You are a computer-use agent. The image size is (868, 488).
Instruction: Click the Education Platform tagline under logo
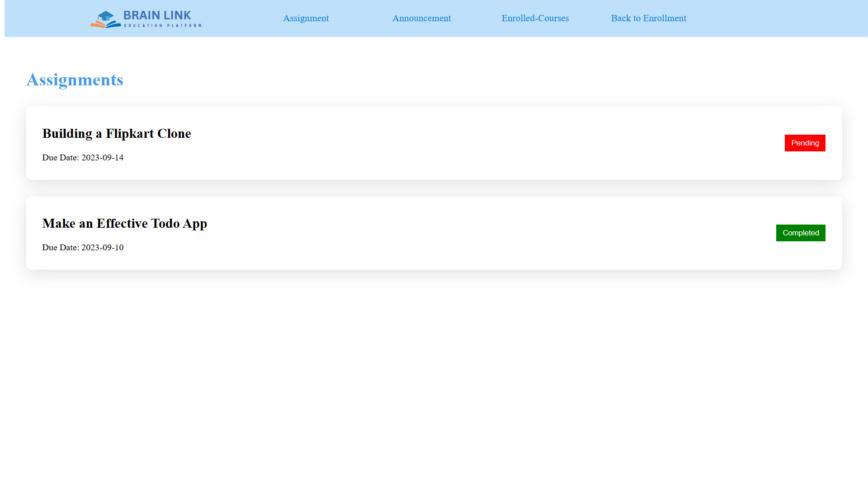coord(162,26)
